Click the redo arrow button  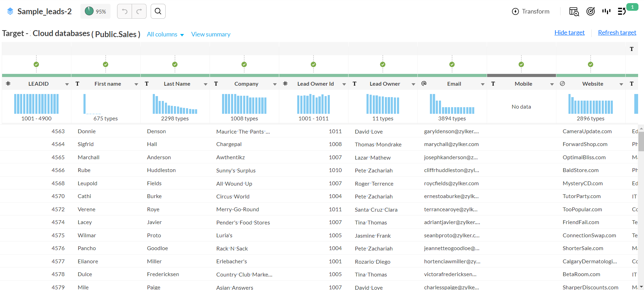point(139,11)
